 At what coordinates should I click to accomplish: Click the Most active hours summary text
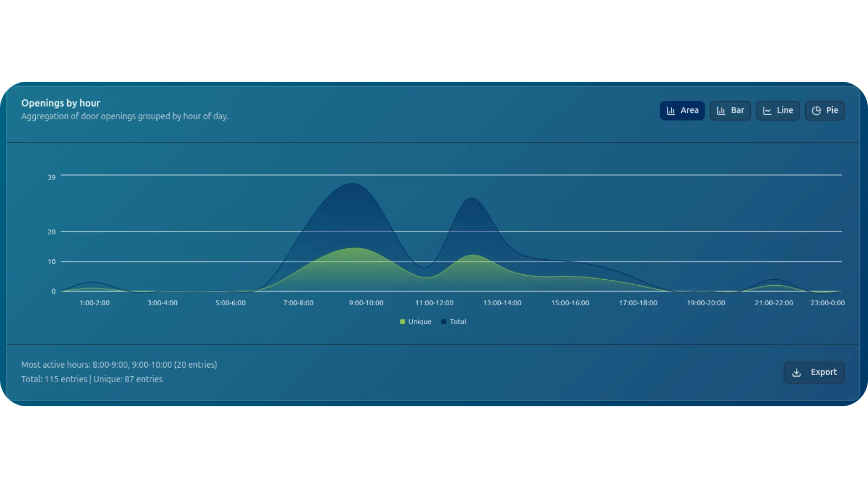click(x=119, y=365)
